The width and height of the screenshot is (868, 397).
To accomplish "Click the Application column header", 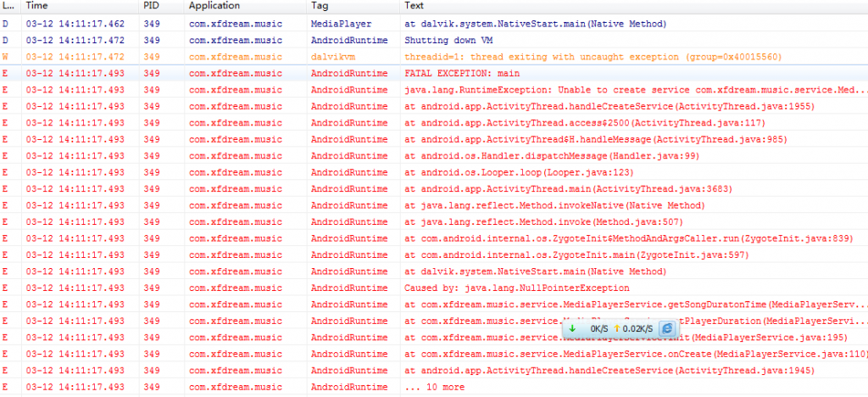I will [x=214, y=6].
